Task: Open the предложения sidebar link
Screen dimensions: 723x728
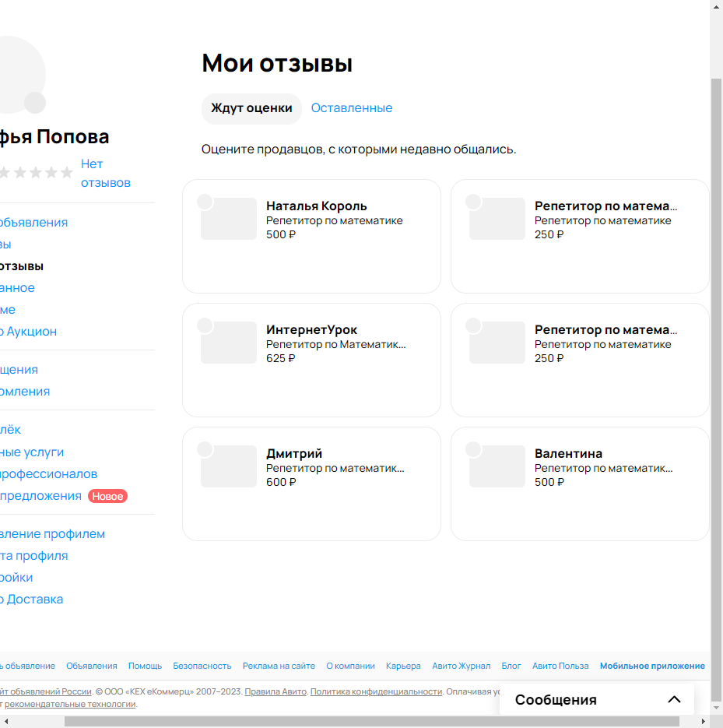Action: pos(40,496)
